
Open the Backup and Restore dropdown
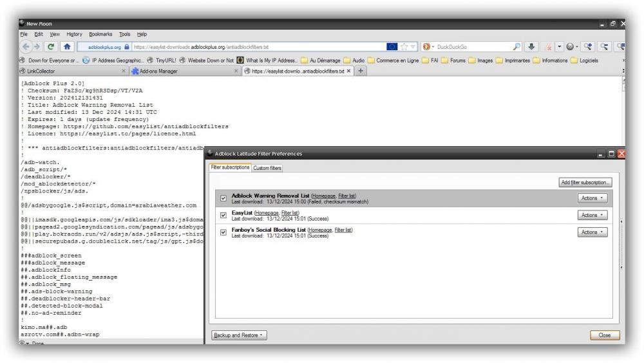239,335
